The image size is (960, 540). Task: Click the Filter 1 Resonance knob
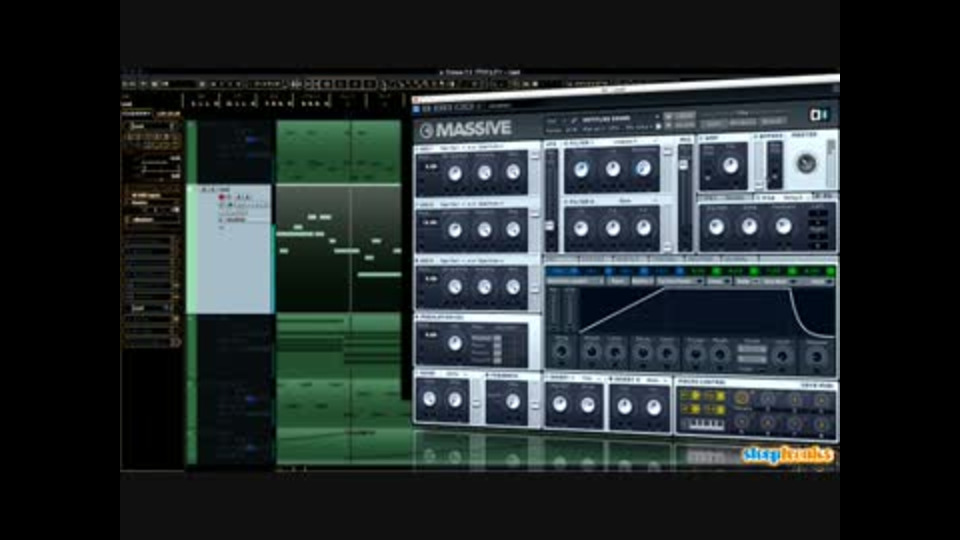coord(643,168)
